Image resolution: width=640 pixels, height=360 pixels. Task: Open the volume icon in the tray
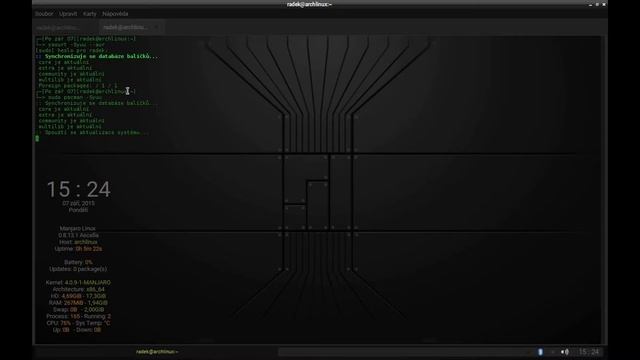pos(565,352)
